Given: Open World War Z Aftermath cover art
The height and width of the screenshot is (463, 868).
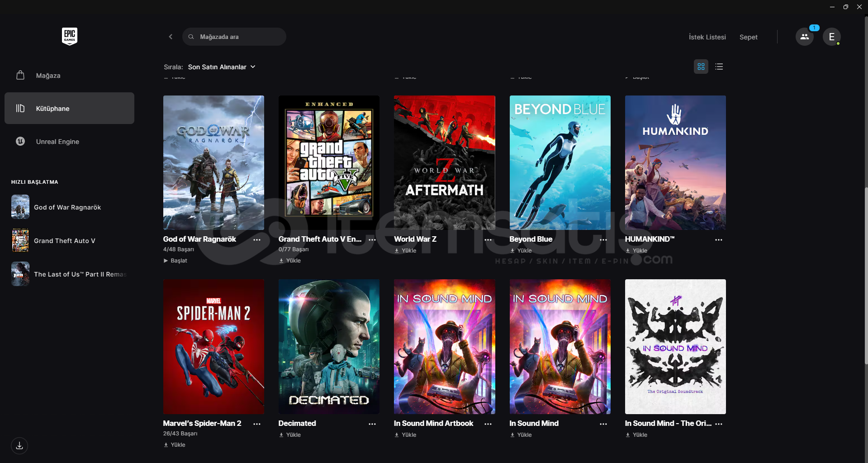Looking at the screenshot, I should pos(445,162).
